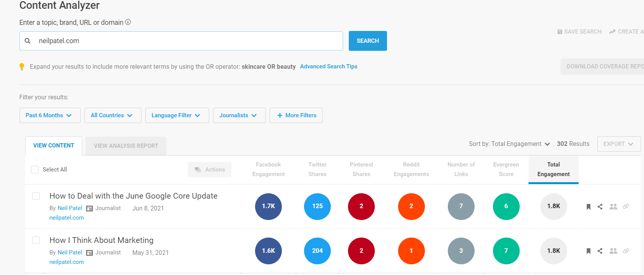
Task: Click the blue Search button
Action: [368, 41]
